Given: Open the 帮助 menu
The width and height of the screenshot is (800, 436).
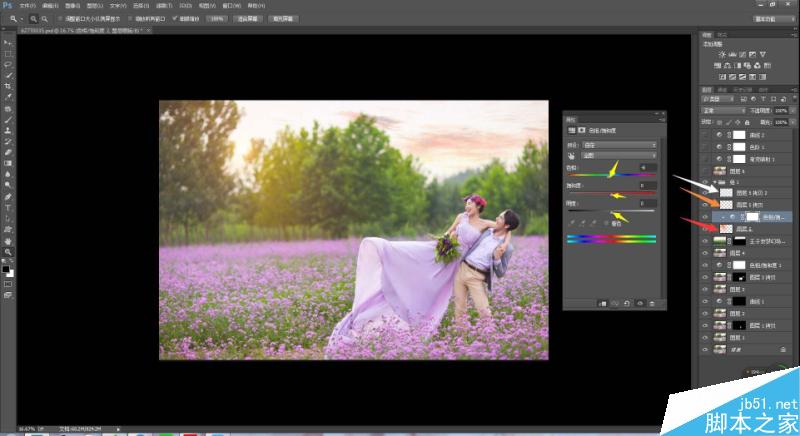Looking at the screenshot, I should tap(256, 6).
